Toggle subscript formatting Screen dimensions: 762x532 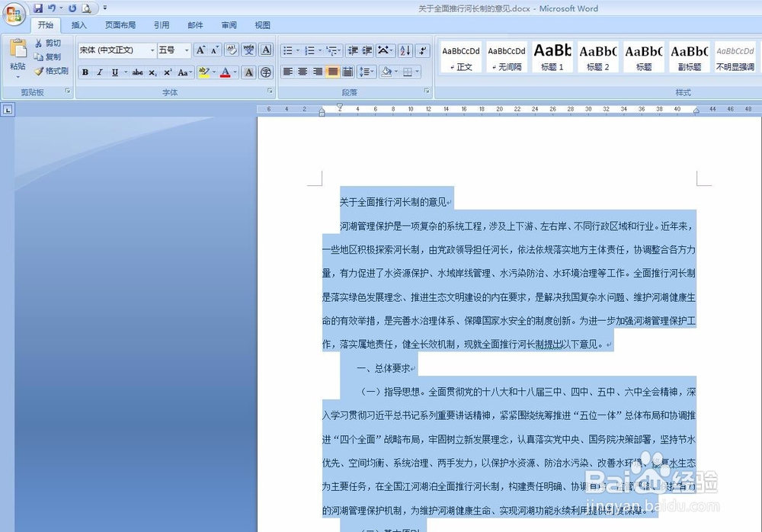point(152,72)
